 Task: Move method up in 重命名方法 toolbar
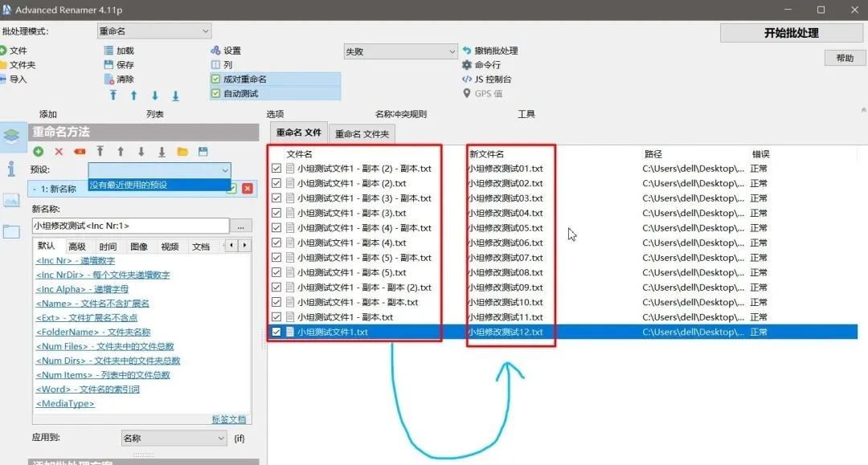click(120, 152)
